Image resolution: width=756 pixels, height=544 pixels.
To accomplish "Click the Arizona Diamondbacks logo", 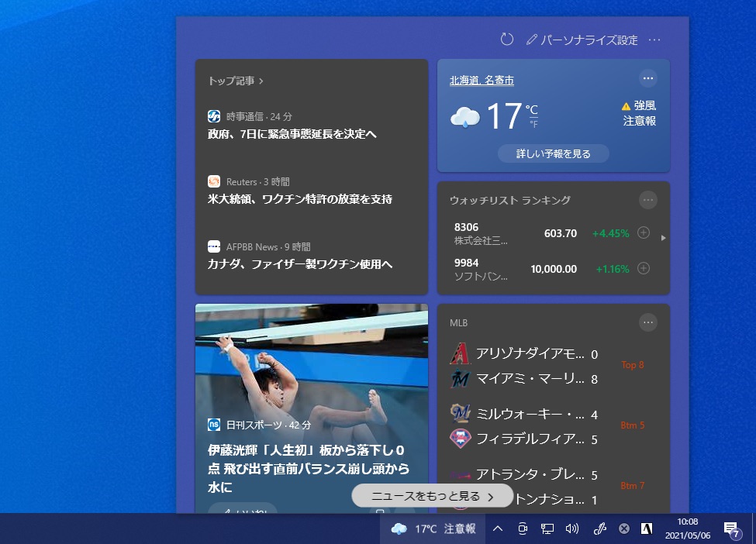I will [460, 353].
